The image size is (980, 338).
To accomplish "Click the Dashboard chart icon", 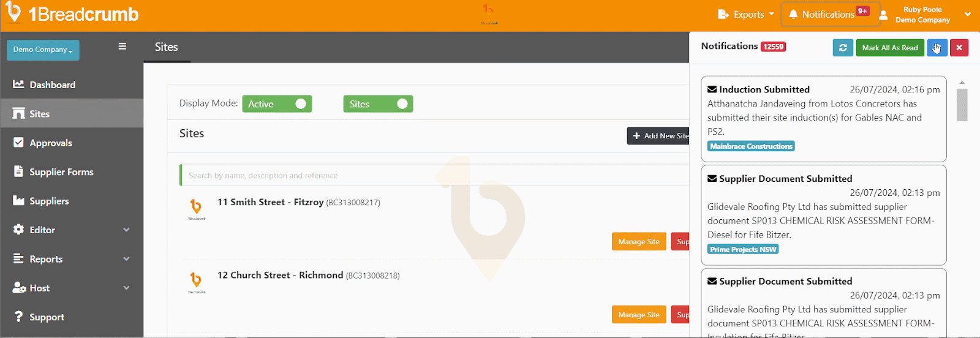I will pyautogui.click(x=19, y=85).
